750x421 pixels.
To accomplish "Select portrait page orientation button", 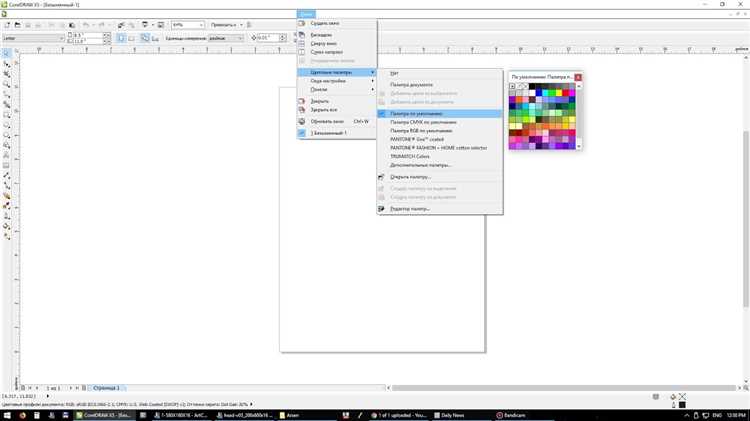I will pyautogui.click(x=121, y=38).
